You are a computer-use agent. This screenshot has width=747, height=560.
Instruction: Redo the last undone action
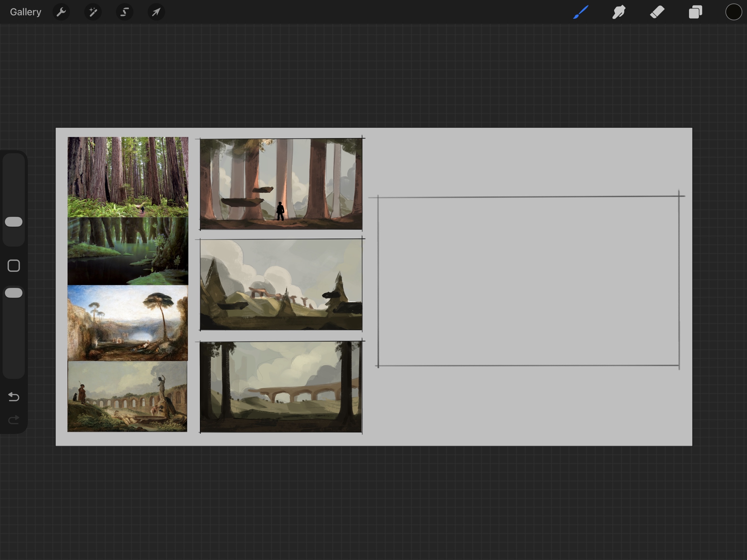(14, 420)
